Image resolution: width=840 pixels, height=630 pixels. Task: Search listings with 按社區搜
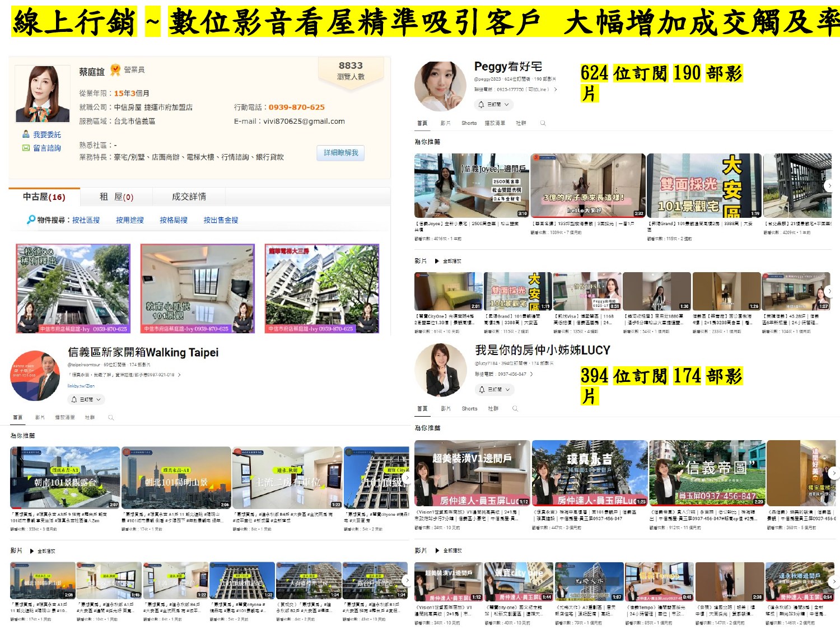[86, 220]
